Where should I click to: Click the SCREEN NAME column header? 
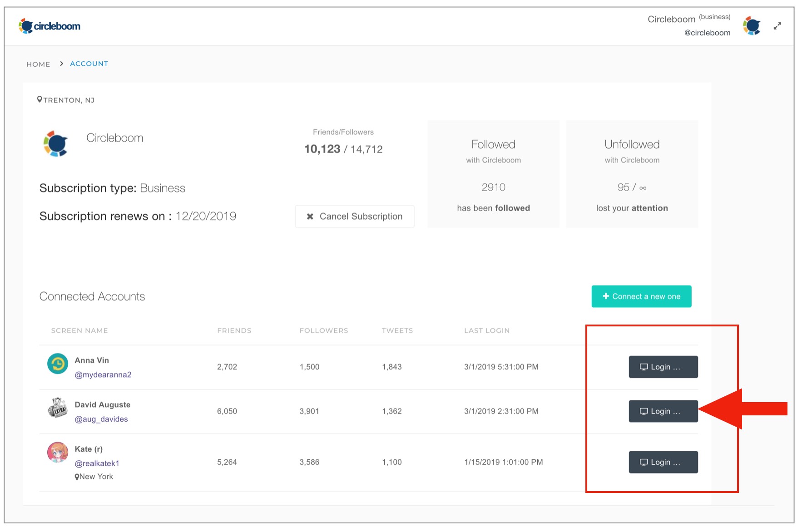point(79,330)
